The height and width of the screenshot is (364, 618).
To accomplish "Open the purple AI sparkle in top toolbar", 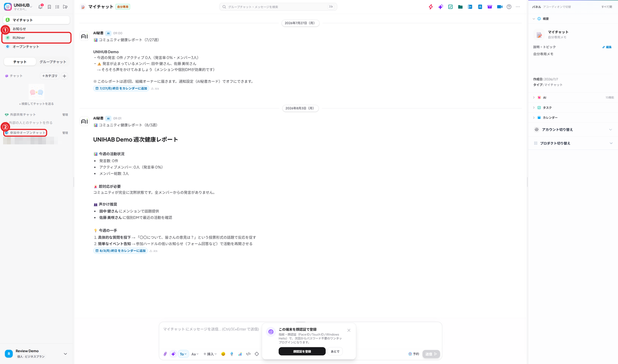I will tap(441, 7).
